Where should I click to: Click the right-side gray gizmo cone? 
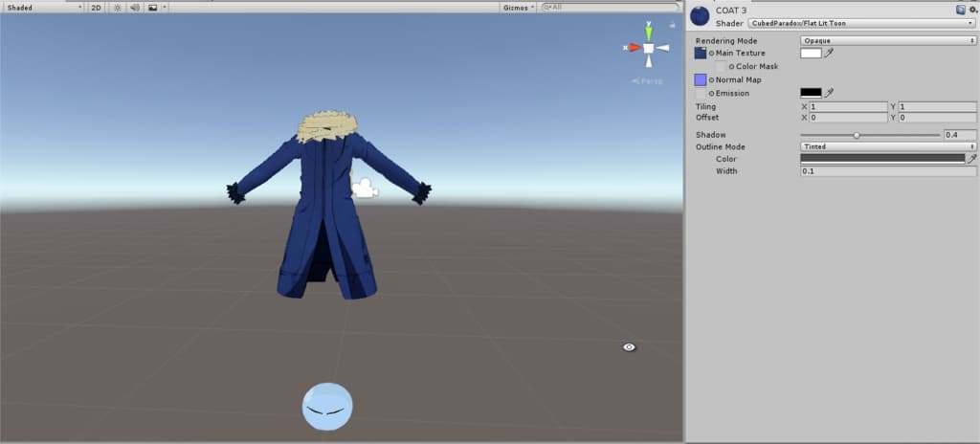point(662,48)
